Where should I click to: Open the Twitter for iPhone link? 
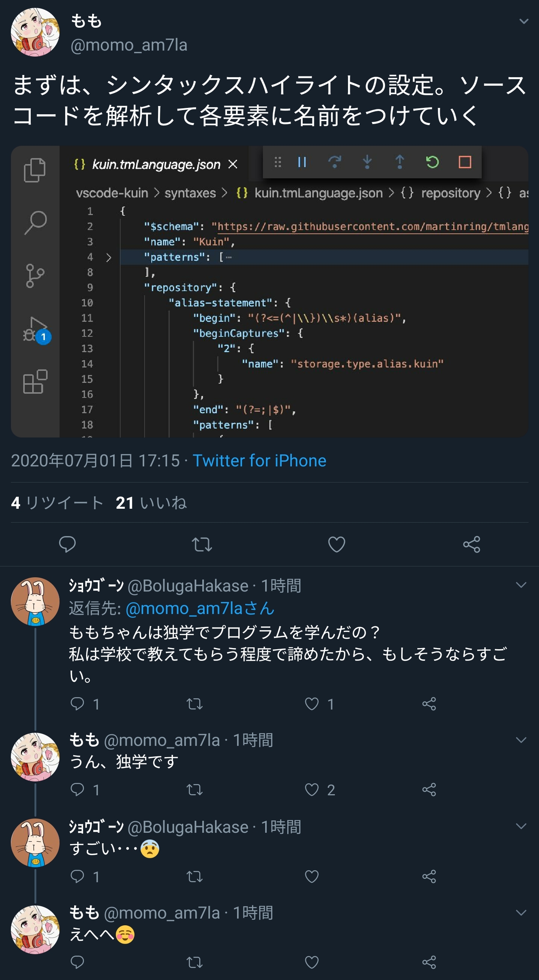[259, 461]
